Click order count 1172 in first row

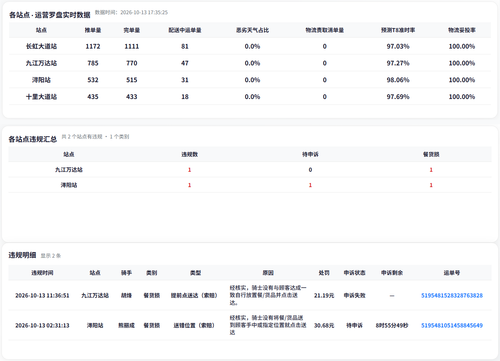point(93,46)
